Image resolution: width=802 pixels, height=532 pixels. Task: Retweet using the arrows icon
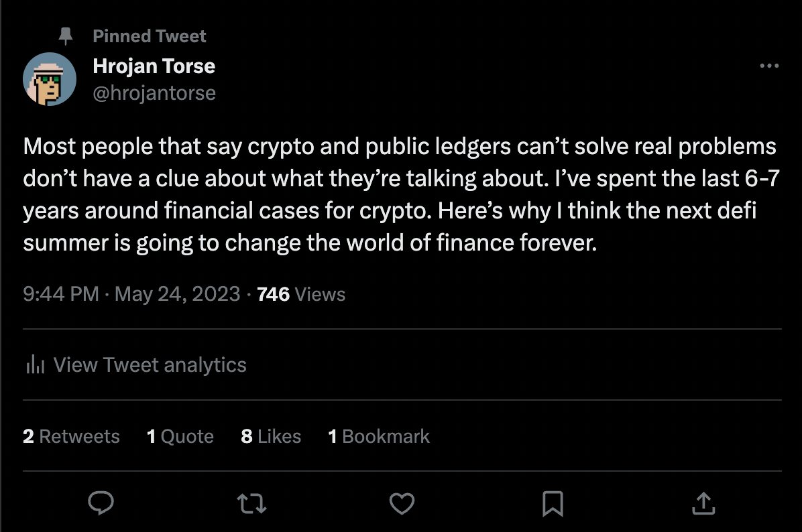click(x=251, y=503)
